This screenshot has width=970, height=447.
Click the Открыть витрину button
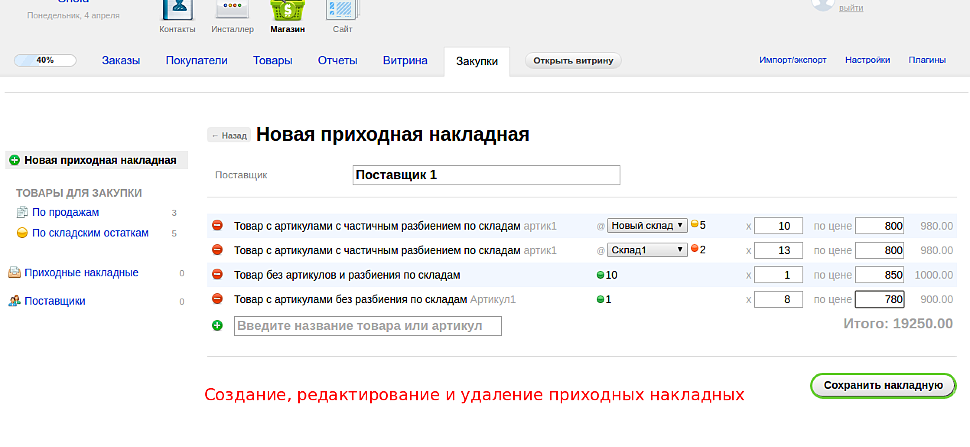(x=573, y=61)
